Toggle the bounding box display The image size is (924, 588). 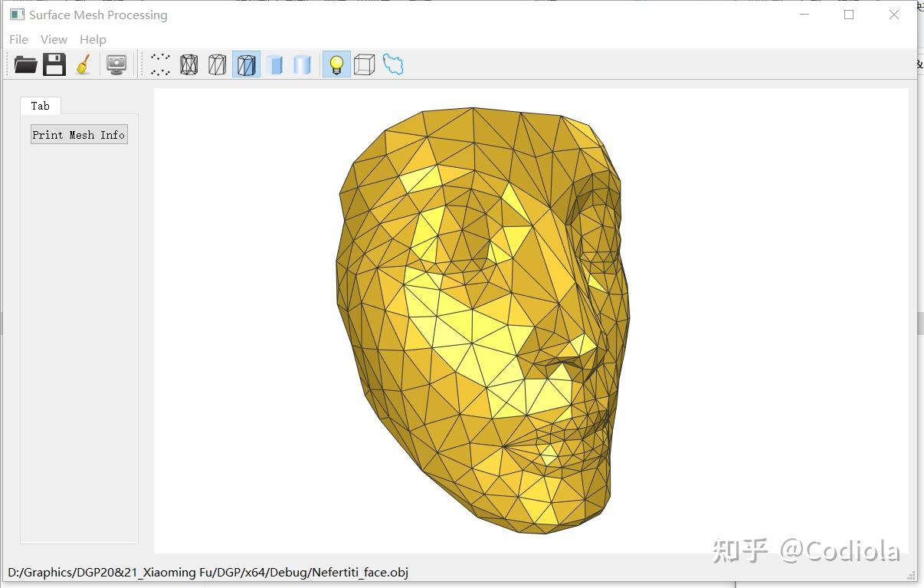[x=364, y=64]
